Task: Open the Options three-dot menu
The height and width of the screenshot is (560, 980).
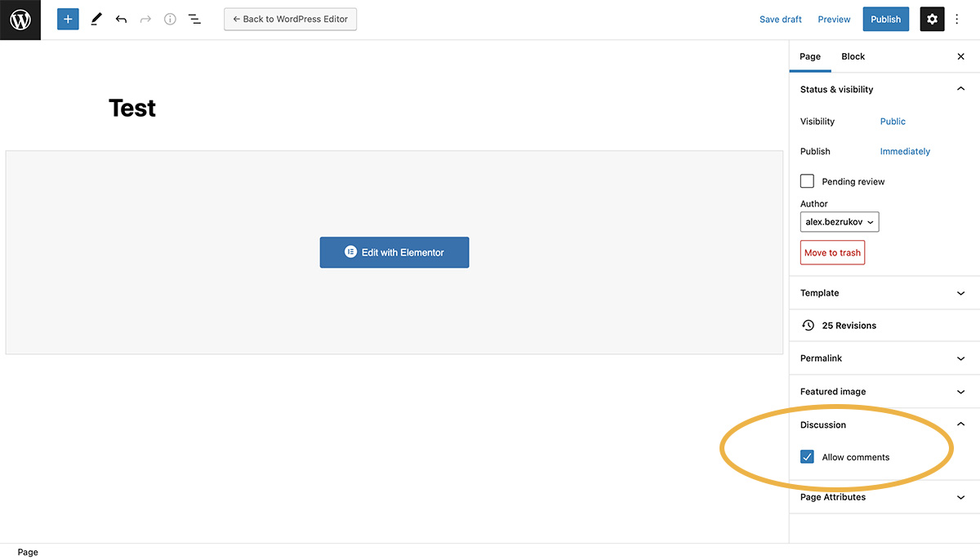Action: pos(956,19)
